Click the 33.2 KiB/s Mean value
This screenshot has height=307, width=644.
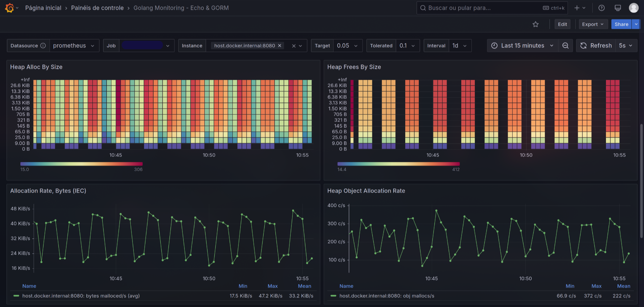pos(301,296)
